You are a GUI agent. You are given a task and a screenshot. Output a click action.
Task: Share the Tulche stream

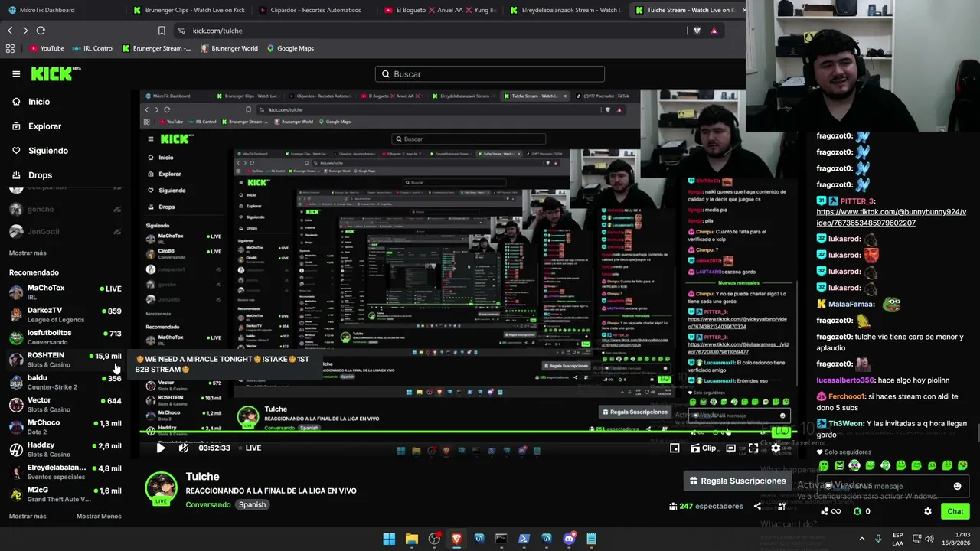coord(757,506)
